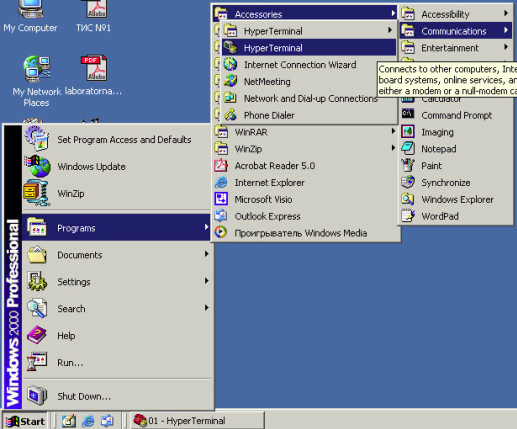Click the Help book icon
Screen dimensions: 517x429
[37, 335]
